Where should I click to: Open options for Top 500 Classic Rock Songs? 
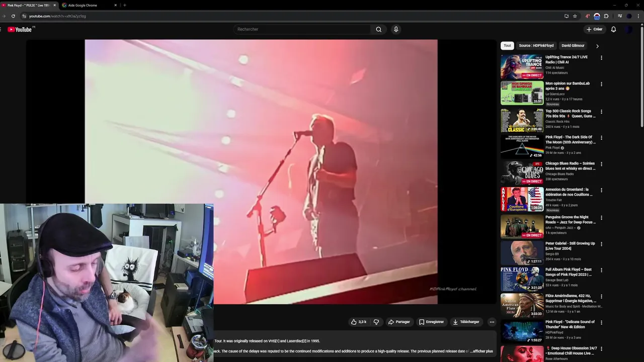(x=601, y=112)
